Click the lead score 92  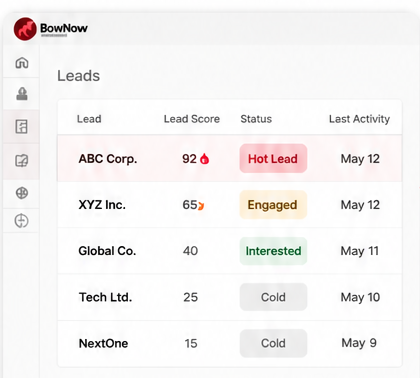189,159
